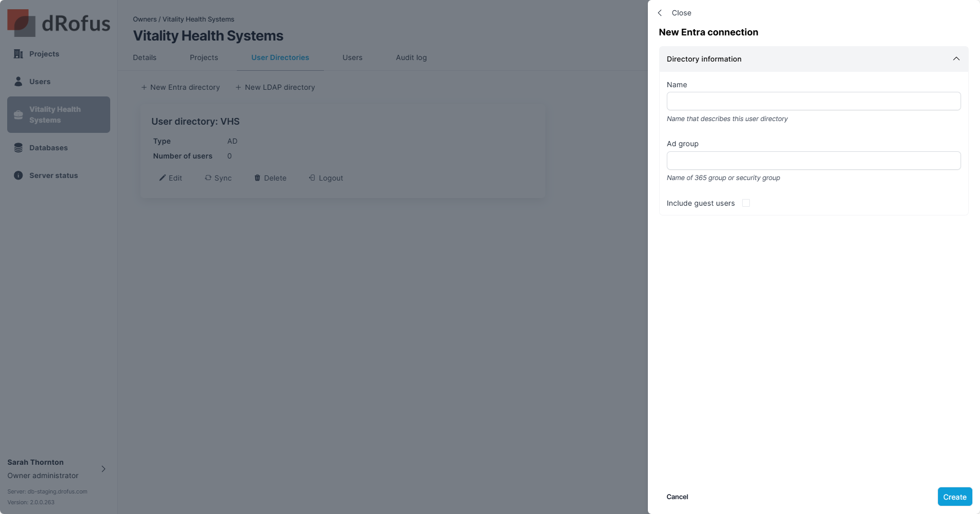Click the plus icon for New LDAP directory
The height and width of the screenshot is (514, 980).
[238, 87]
